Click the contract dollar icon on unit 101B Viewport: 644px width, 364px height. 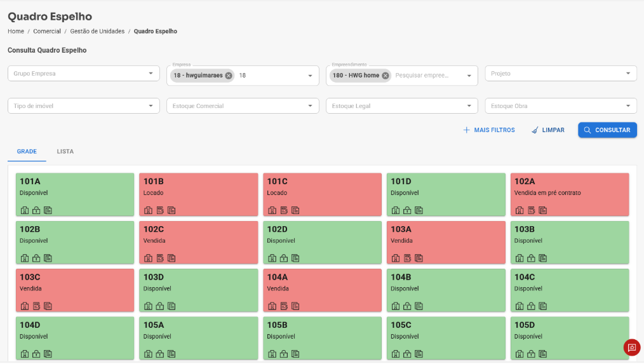pyautogui.click(x=160, y=210)
